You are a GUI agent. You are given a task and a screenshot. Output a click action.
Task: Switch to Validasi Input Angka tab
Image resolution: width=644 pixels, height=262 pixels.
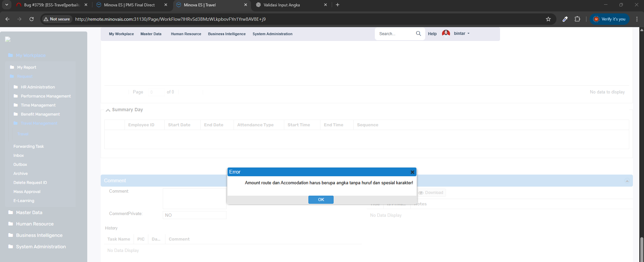[x=291, y=5]
